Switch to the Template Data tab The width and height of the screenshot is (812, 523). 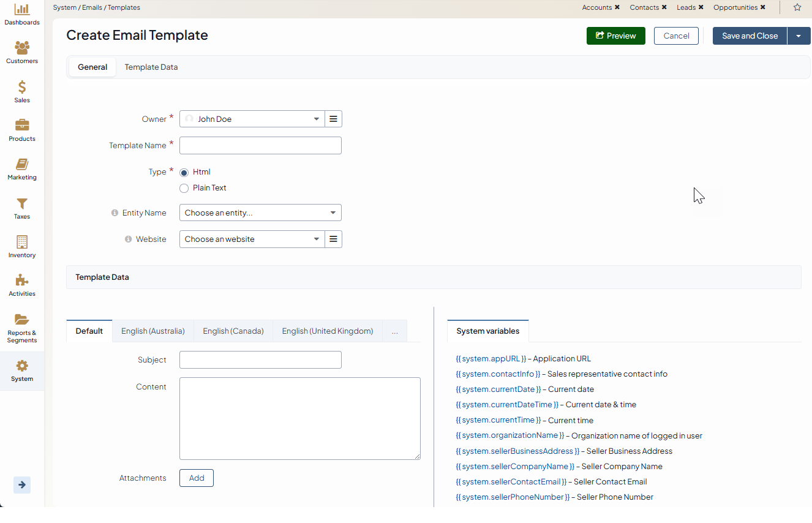pyautogui.click(x=151, y=67)
